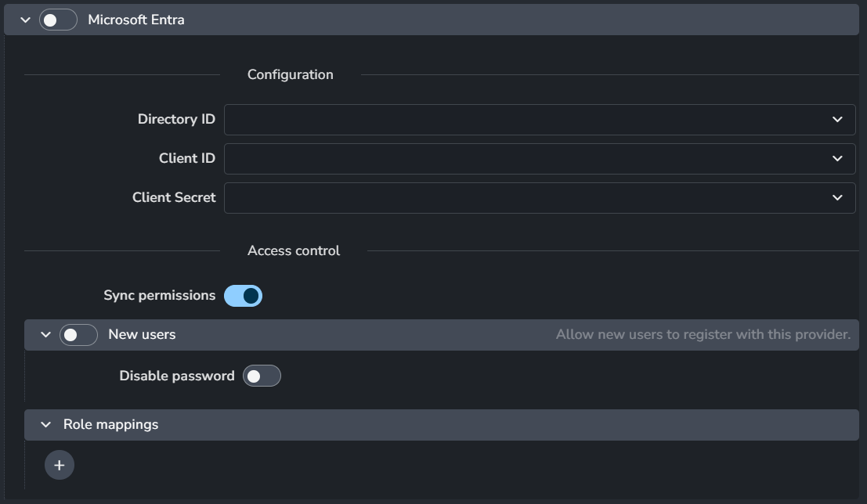
Task: Toggle the Disable password switch
Action: click(262, 376)
